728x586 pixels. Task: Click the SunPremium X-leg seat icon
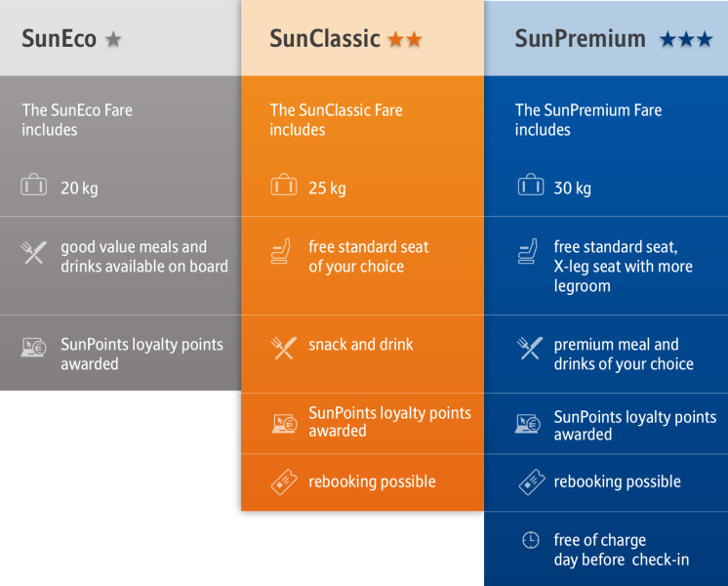[x=528, y=251]
